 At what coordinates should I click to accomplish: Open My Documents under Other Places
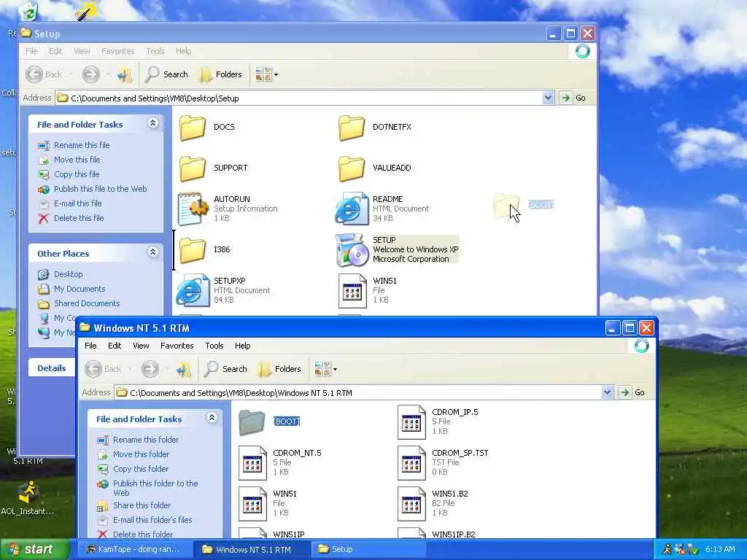(80, 289)
